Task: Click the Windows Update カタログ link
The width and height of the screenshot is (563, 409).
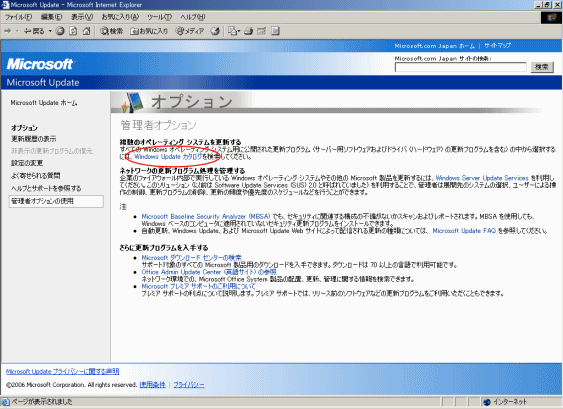Action: tap(168, 157)
